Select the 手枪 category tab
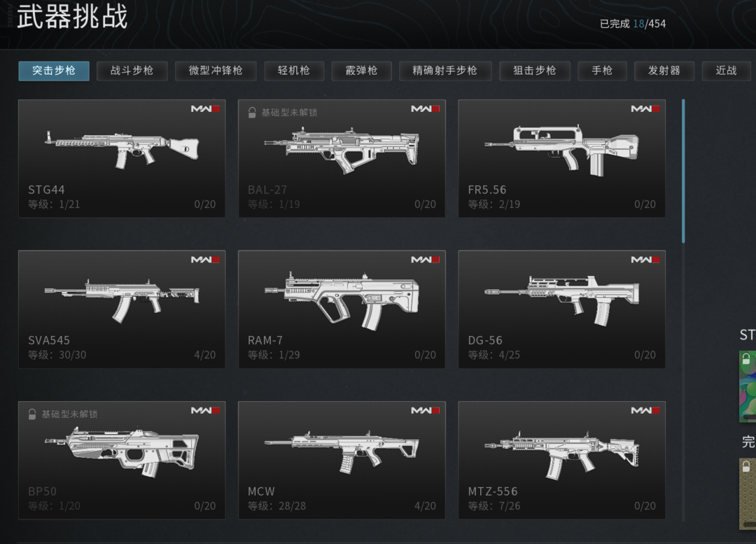This screenshot has height=544, width=756. point(602,71)
